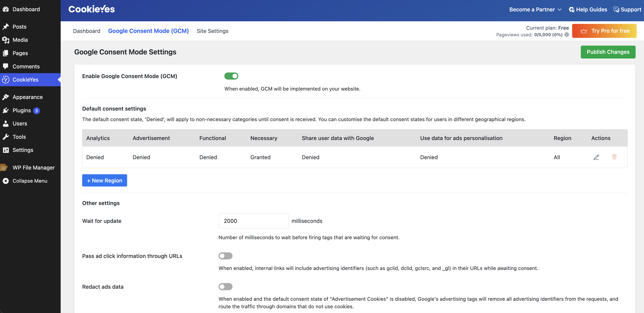Click the WP File Manager folder icon
The image size is (644, 313).
[4, 168]
